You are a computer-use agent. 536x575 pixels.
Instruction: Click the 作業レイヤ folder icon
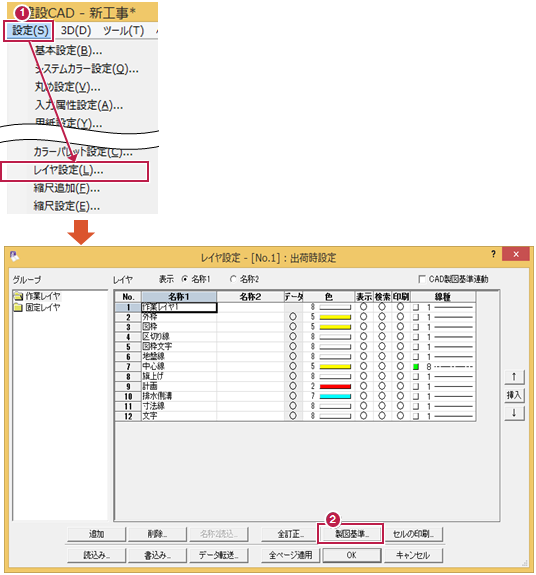pyautogui.click(x=18, y=296)
